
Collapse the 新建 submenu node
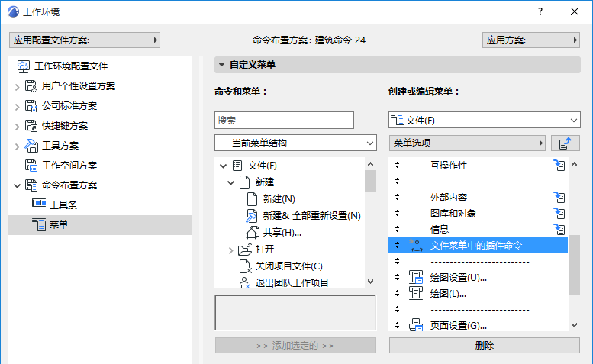point(230,182)
